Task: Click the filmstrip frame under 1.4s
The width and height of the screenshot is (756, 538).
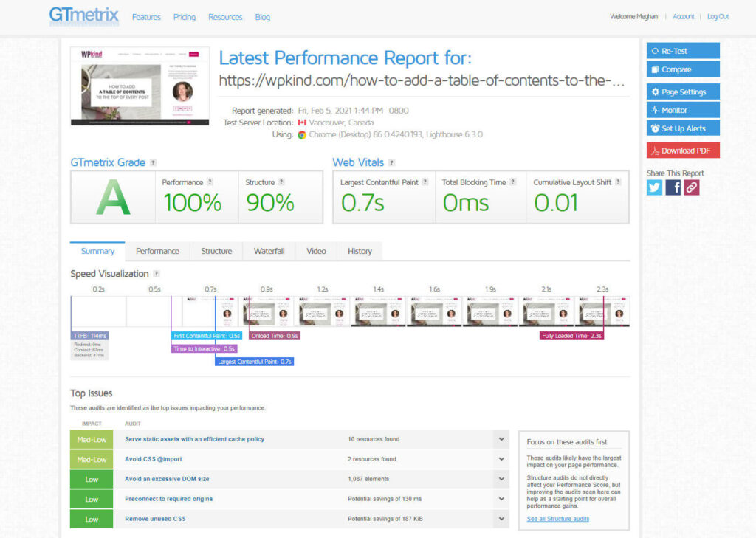Action: tap(379, 311)
